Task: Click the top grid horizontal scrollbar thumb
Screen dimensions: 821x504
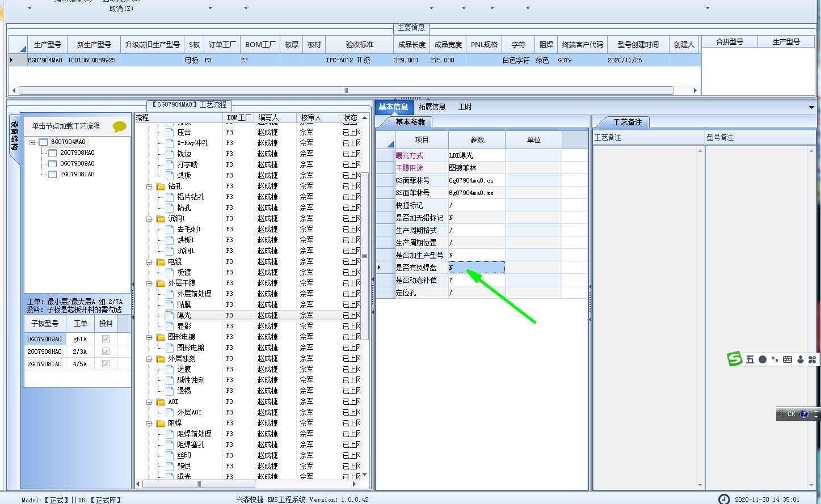Action: pyautogui.click(x=346, y=90)
